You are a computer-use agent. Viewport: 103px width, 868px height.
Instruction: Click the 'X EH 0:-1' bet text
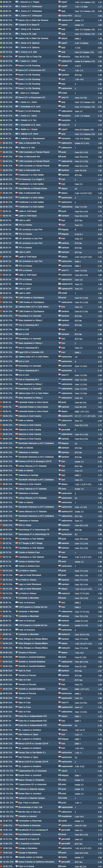79,234
